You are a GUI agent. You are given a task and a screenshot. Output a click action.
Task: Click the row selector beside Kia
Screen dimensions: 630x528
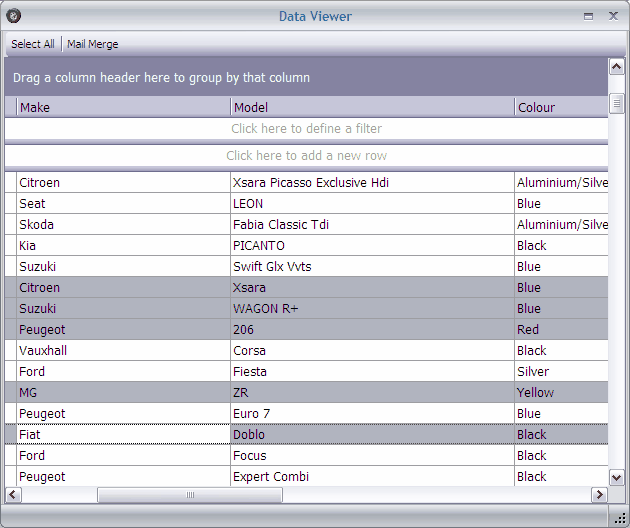(x=11, y=246)
